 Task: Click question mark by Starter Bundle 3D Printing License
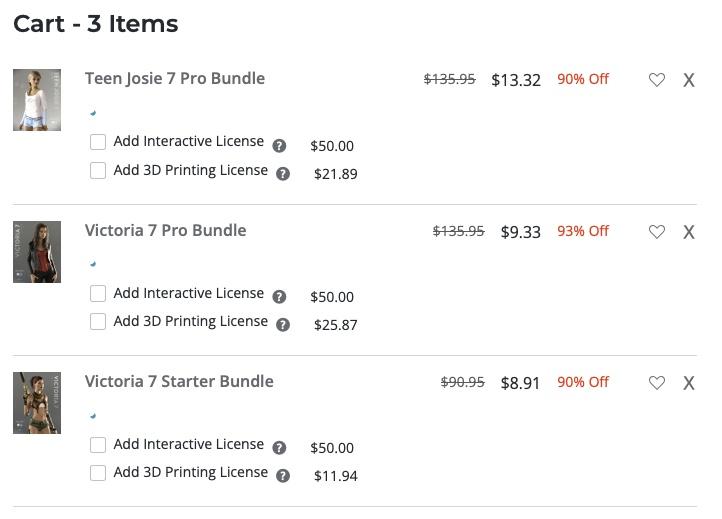[283, 476]
